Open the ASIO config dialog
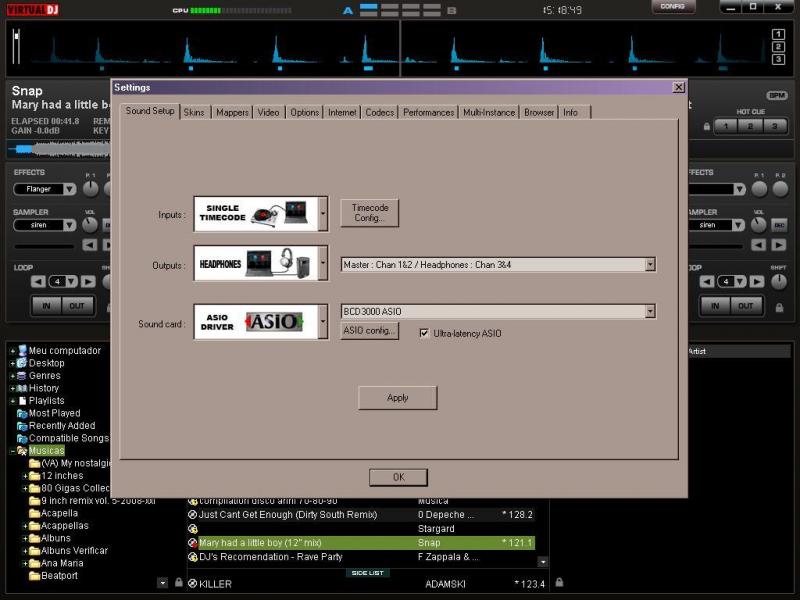This screenshot has height=600, width=800. pyautogui.click(x=369, y=331)
